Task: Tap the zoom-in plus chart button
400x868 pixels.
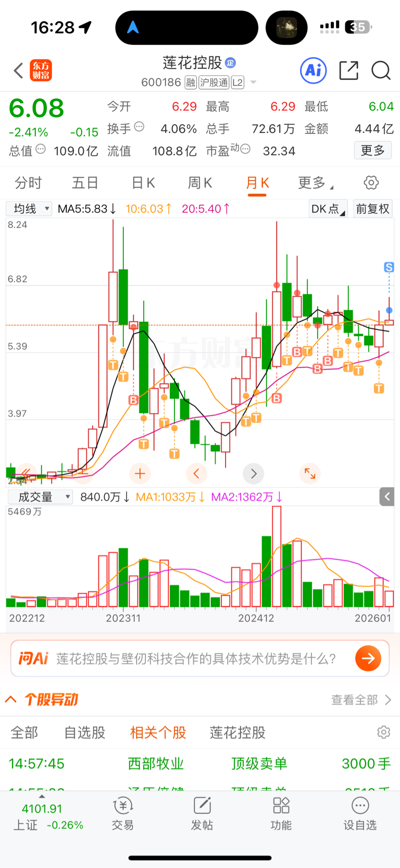Action: (140, 473)
